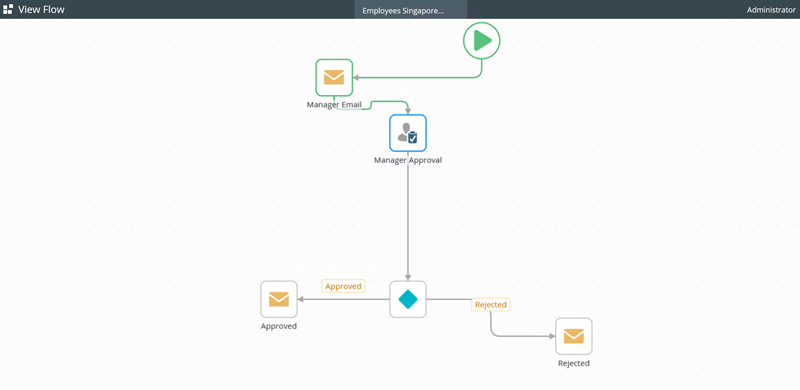Open the Manager Approval task node
Screen dimensions: 800x390
(408, 133)
